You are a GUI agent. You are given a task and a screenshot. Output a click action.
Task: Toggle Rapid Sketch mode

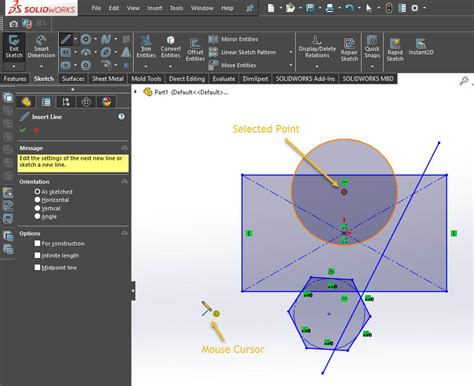(x=395, y=50)
